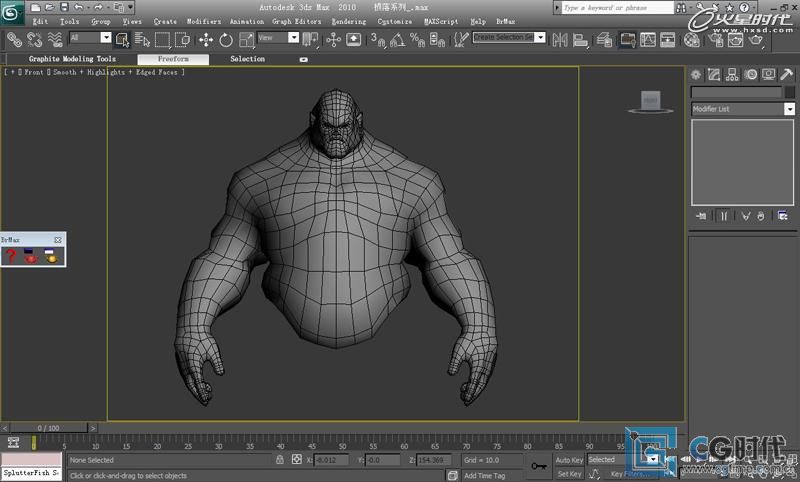Click the Auto Key button
800x482 pixels.
[x=569, y=460]
